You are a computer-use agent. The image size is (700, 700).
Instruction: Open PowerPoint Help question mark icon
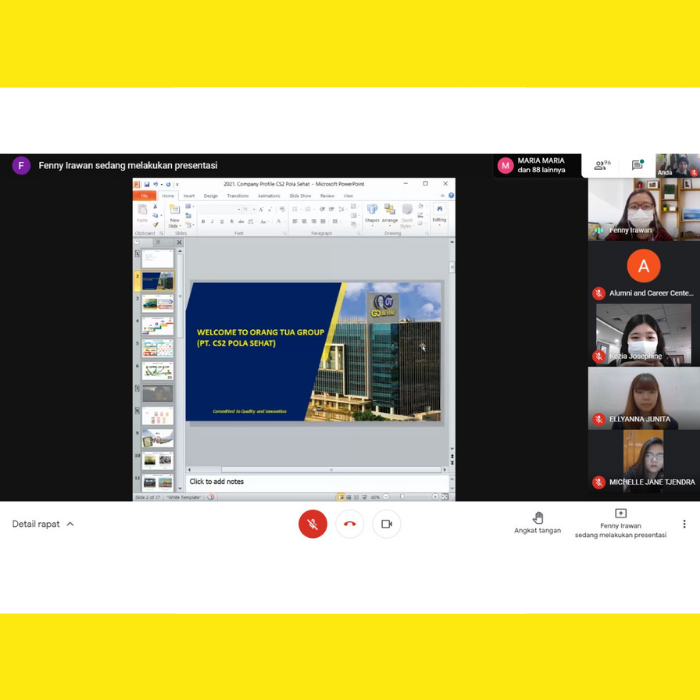(451, 196)
